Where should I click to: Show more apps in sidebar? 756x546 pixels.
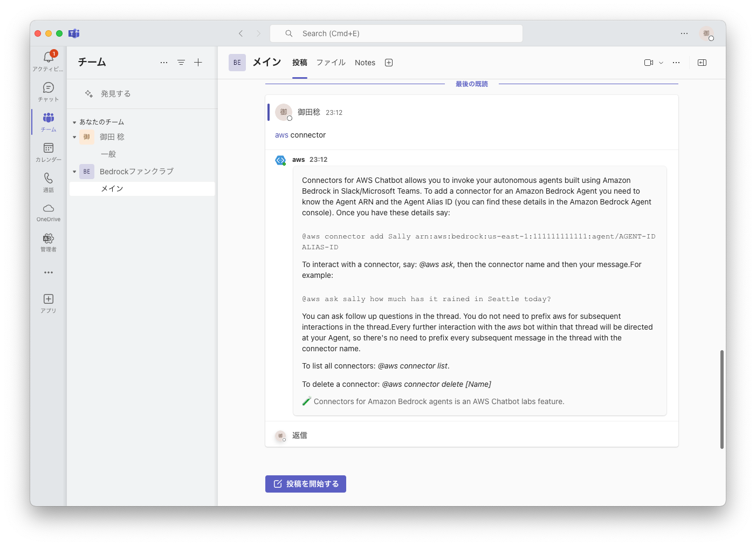pos(49,272)
